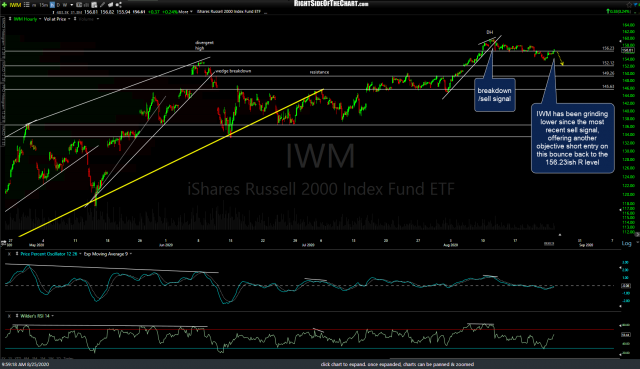Select the hourly 'h' timeframe button
This screenshot has height=369, width=640.
[52, 5]
